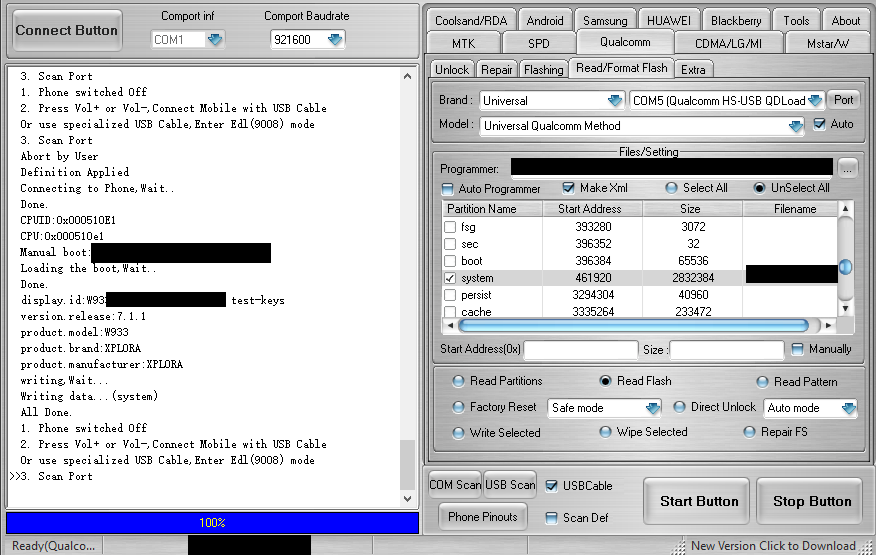
Task: Click the Connect Button
Action: coord(66,30)
